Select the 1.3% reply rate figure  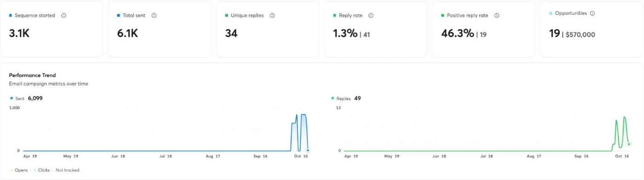pyautogui.click(x=345, y=33)
